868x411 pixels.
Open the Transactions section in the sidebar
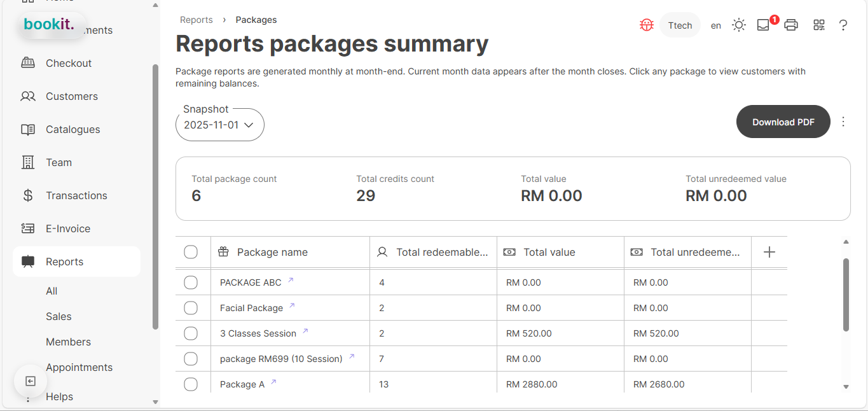click(x=76, y=195)
